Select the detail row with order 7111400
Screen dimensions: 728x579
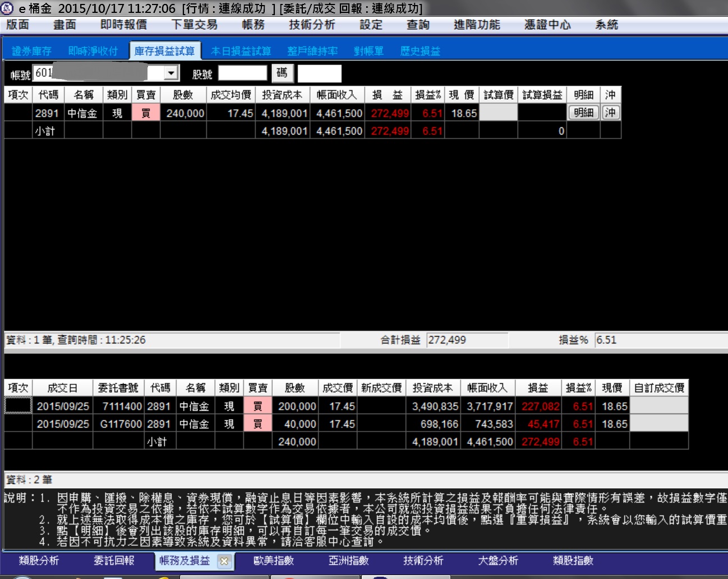click(346, 406)
